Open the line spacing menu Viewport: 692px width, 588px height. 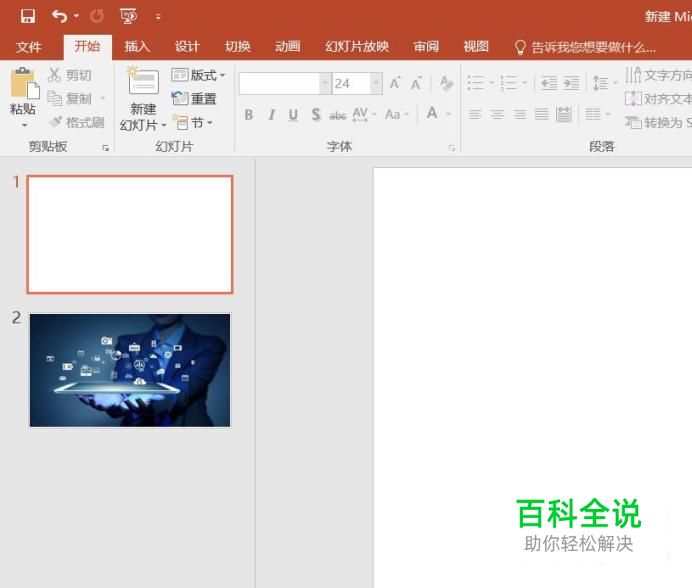[x=605, y=83]
